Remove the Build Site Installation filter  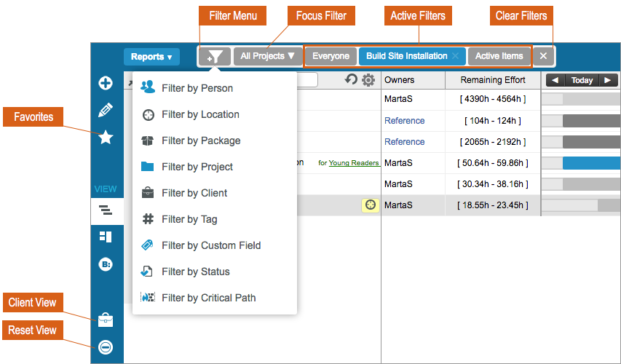pos(455,56)
